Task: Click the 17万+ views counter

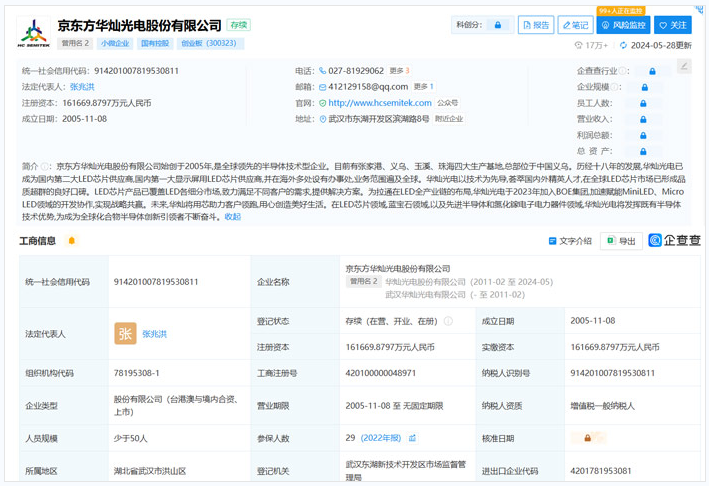Action: click(x=591, y=45)
